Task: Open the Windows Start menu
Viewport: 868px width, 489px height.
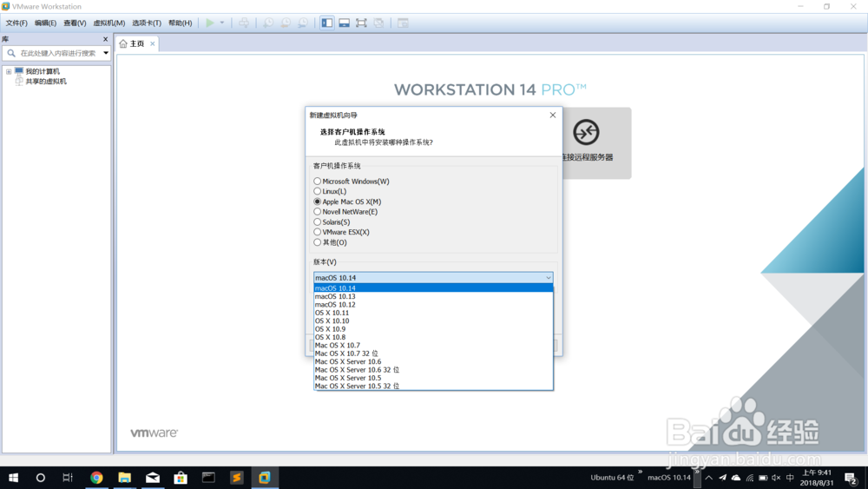Action: pyautogui.click(x=13, y=478)
